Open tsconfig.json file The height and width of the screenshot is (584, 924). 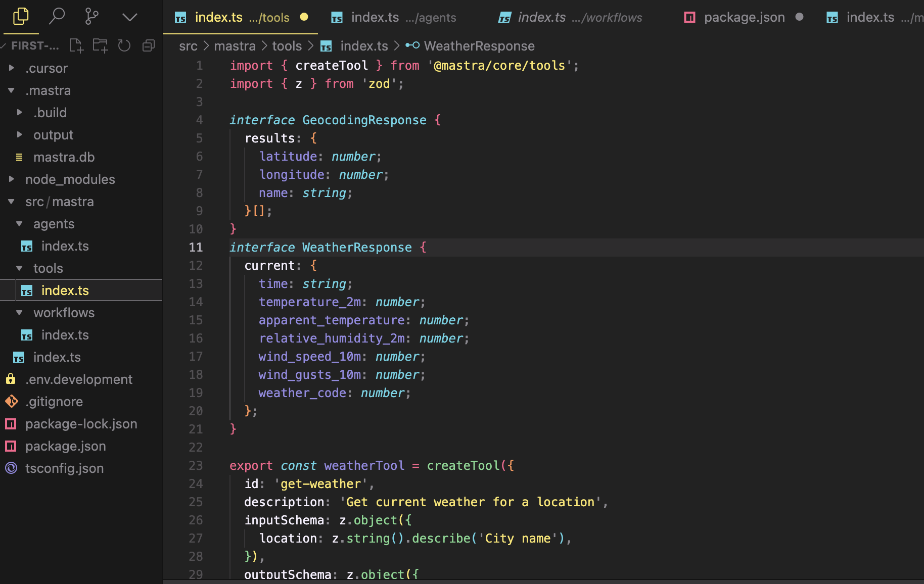coord(81,468)
